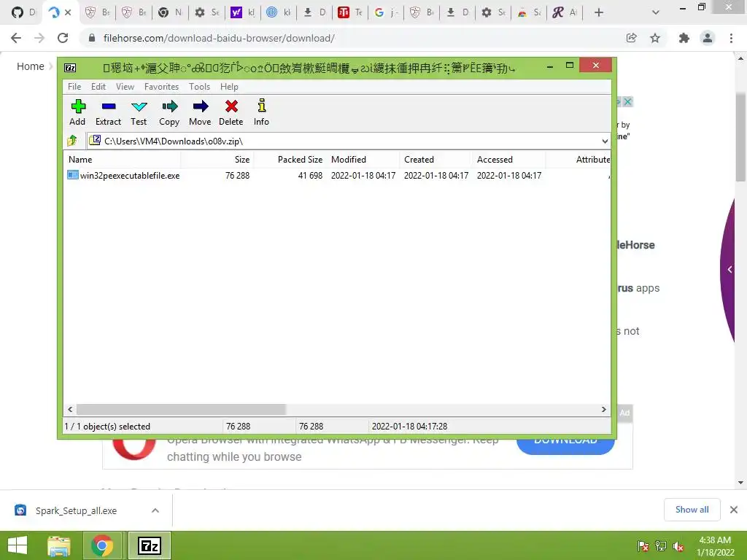Open the Favorites menu
The height and width of the screenshot is (560, 747).
[x=161, y=87]
